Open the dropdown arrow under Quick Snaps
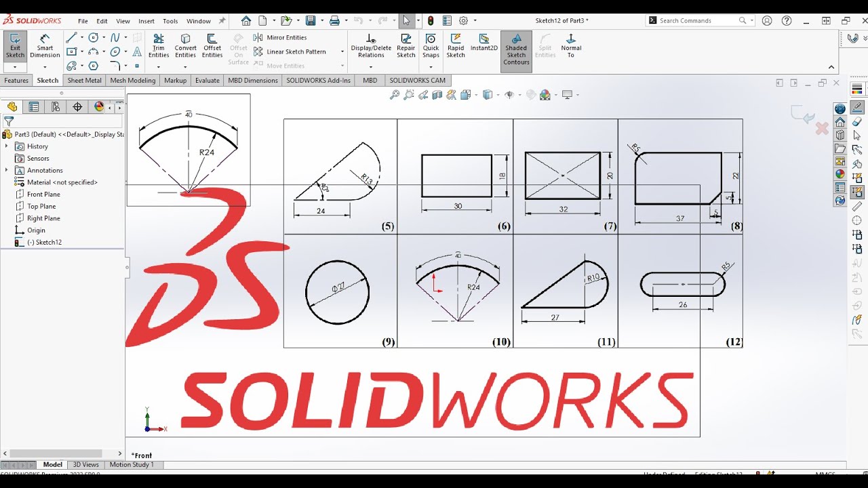The height and width of the screenshot is (488, 868). (x=431, y=66)
